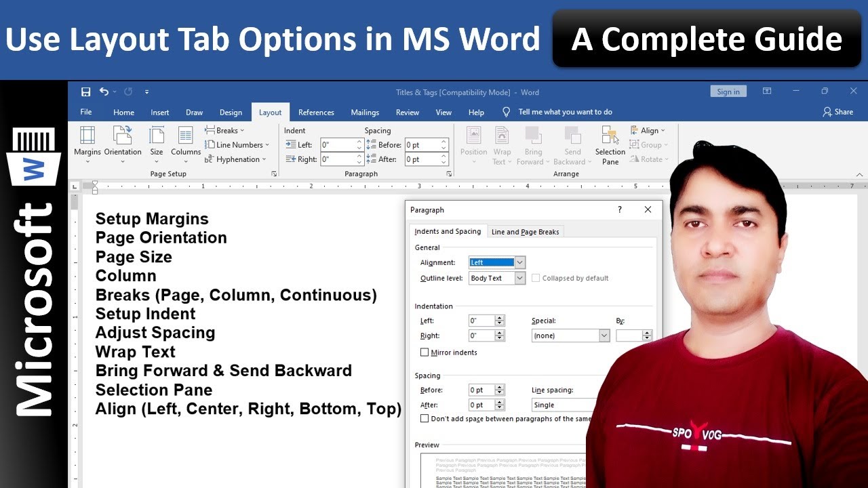Adjust ribbon Spacing After stepper
868x488 pixels.
tap(444, 159)
